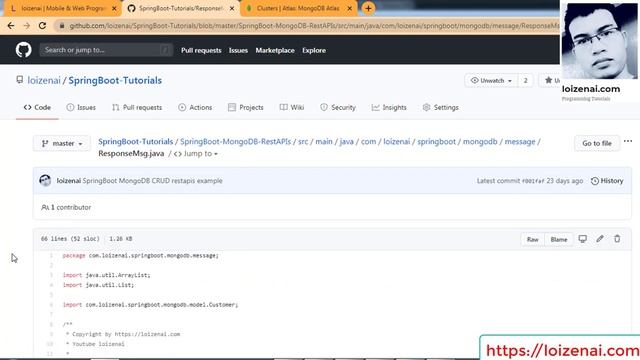Click the loizenai owner link
Image resolution: width=640 pixels, height=360 pixels.
[x=44, y=80]
